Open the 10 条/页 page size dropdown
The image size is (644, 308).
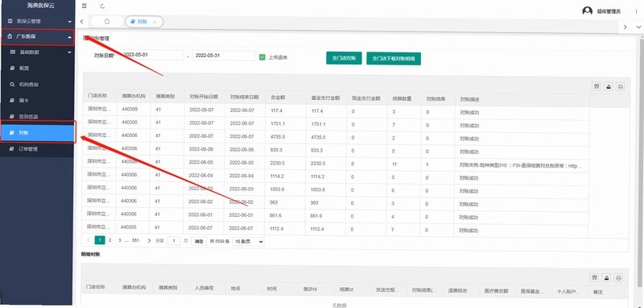click(x=248, y=241)
